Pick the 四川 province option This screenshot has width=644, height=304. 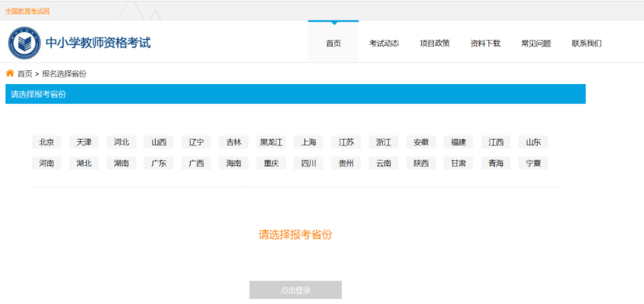pos(308,163)
